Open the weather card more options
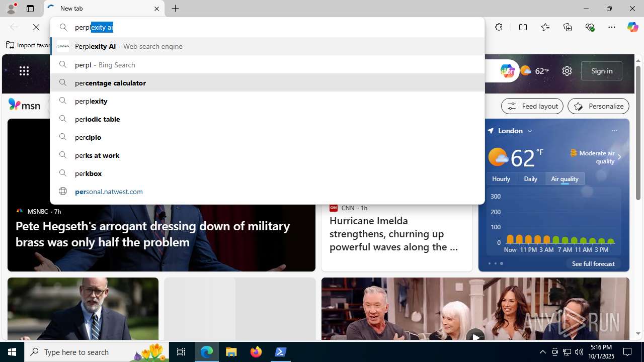Viewport: 644px width, 362px height. click(x=614, y=131)
